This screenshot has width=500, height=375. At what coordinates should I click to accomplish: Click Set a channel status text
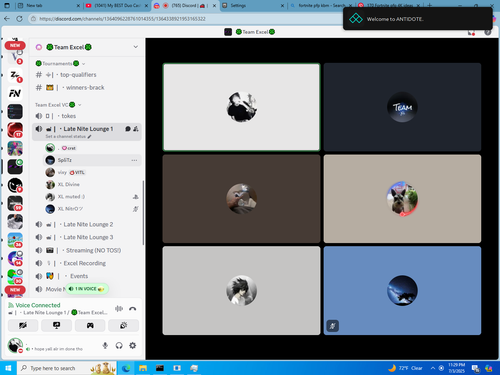(x=66, y=136)
